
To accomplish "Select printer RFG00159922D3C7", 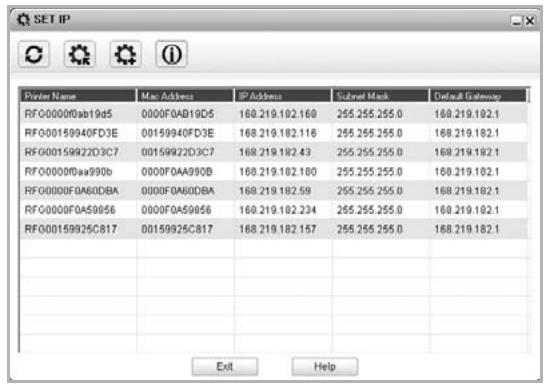I will (x=72, y=152).
